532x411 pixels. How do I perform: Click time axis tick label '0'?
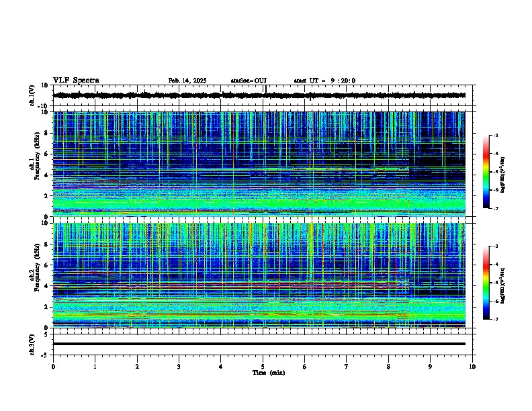pos(53,367)
